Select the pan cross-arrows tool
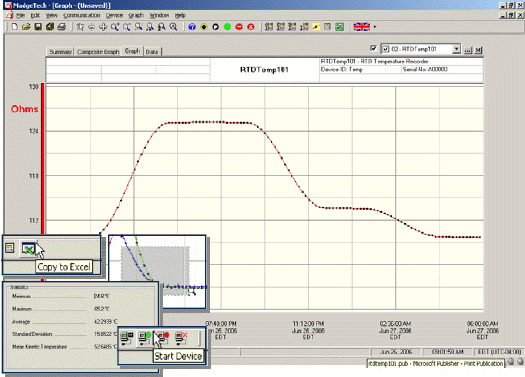The height and width of the screenshot is (377, 525). (x=103, y=27)
